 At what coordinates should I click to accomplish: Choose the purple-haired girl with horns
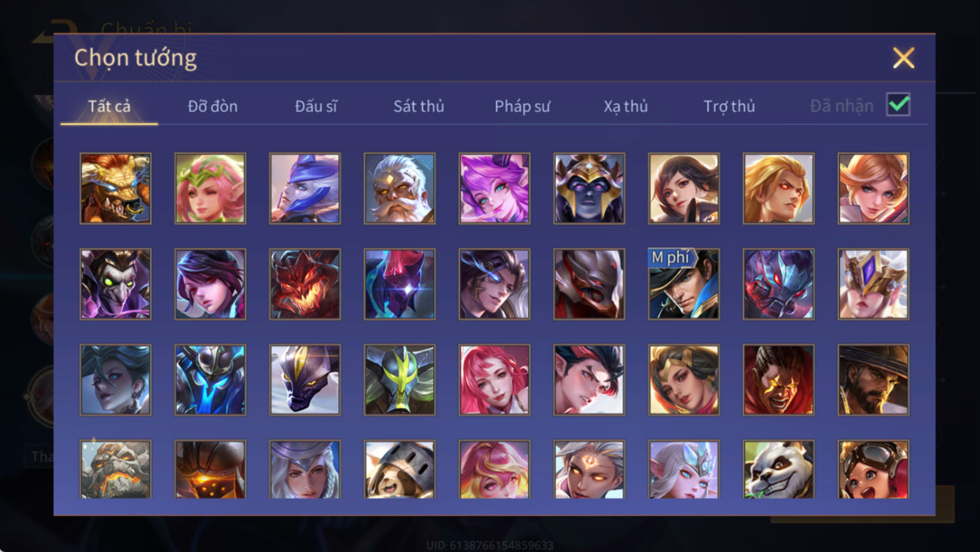pos(495,189)
